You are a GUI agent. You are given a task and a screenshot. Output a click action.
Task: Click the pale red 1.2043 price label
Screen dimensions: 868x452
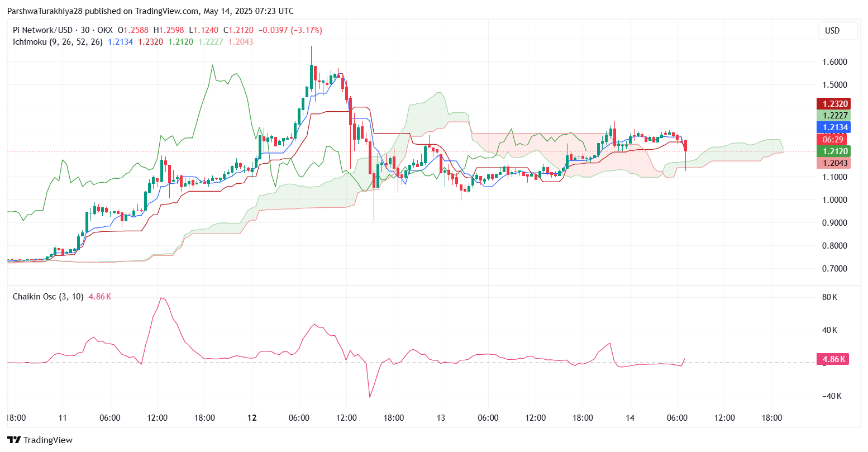pyautogui.click(x=833, y=163)
